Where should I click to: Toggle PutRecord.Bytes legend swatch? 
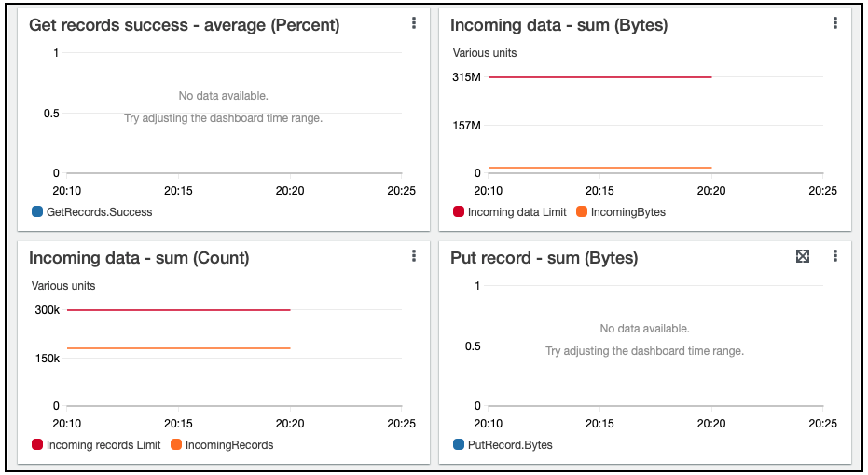coord(458,445)
